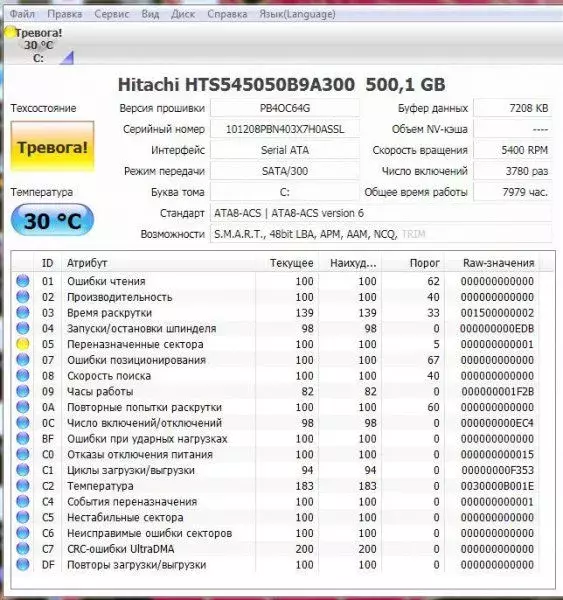Click the empty Объем NV-кэша field
This screenshot has height=600, width=563.
tap(512, 129)
